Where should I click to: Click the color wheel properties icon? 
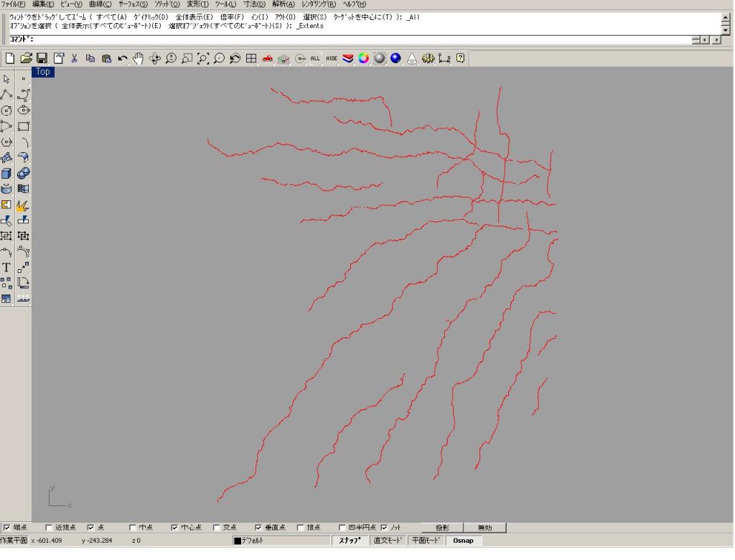(x=364, y=58)
